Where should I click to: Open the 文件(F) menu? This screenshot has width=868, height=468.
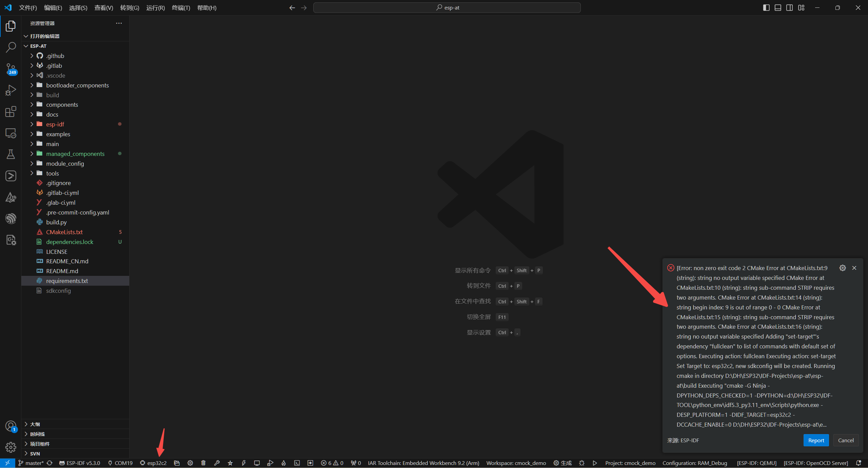[28, 7]
